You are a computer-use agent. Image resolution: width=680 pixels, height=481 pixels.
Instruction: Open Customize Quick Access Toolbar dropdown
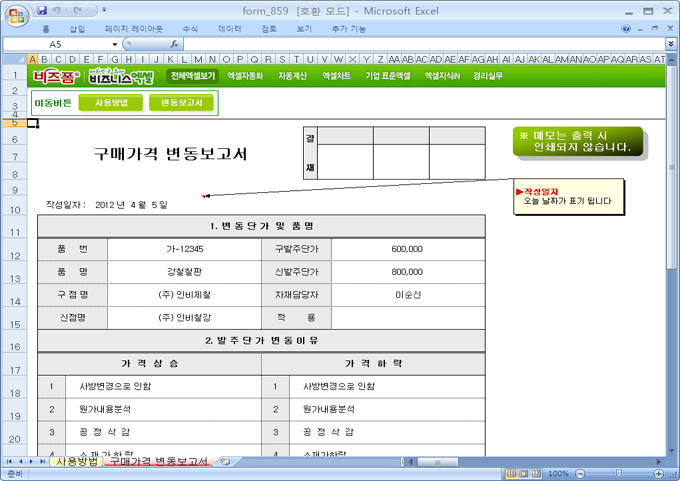105,10
